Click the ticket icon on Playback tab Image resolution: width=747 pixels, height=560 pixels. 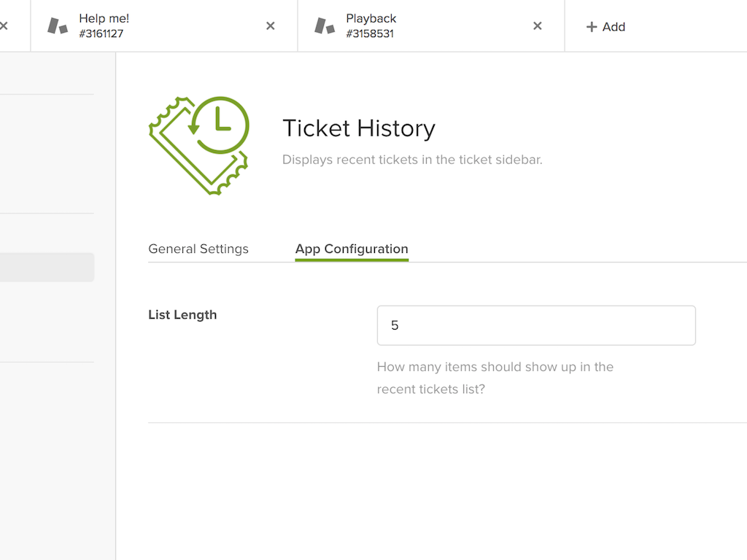point(325,26)
